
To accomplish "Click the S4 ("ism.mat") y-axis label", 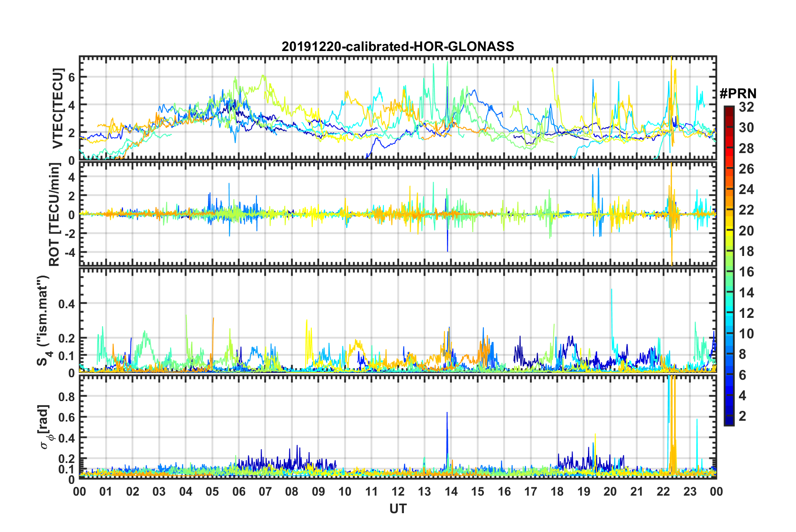I will 44,320.
